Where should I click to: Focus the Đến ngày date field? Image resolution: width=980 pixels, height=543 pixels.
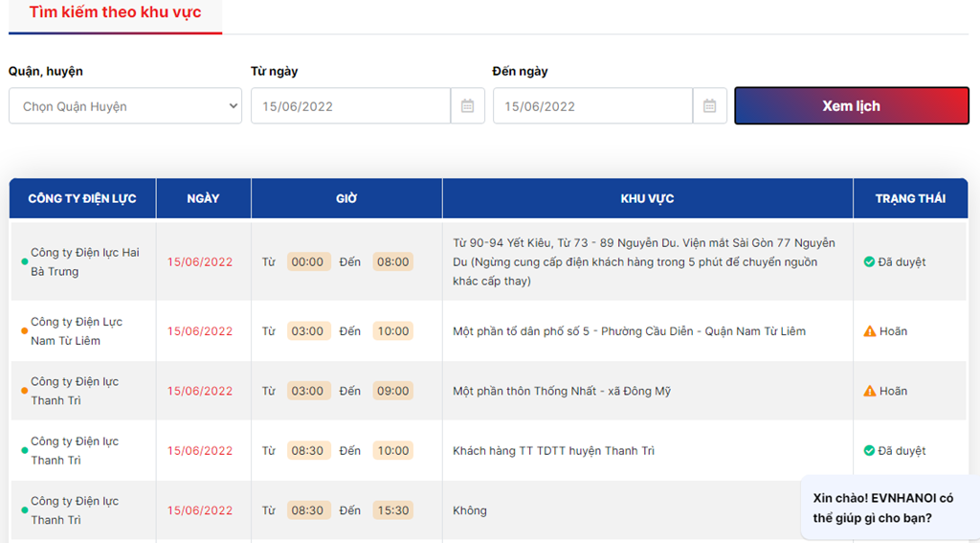(x=592, y=105)
